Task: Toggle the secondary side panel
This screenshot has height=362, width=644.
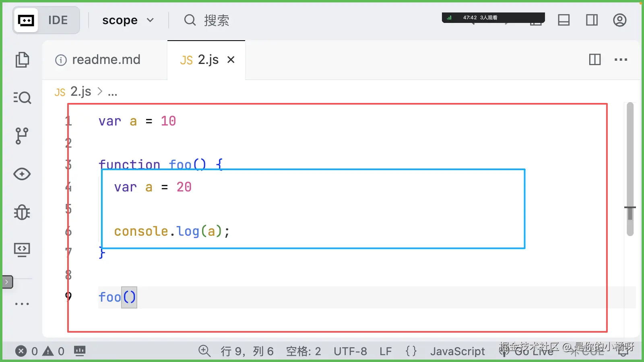Action: click(x=591, y=20)
